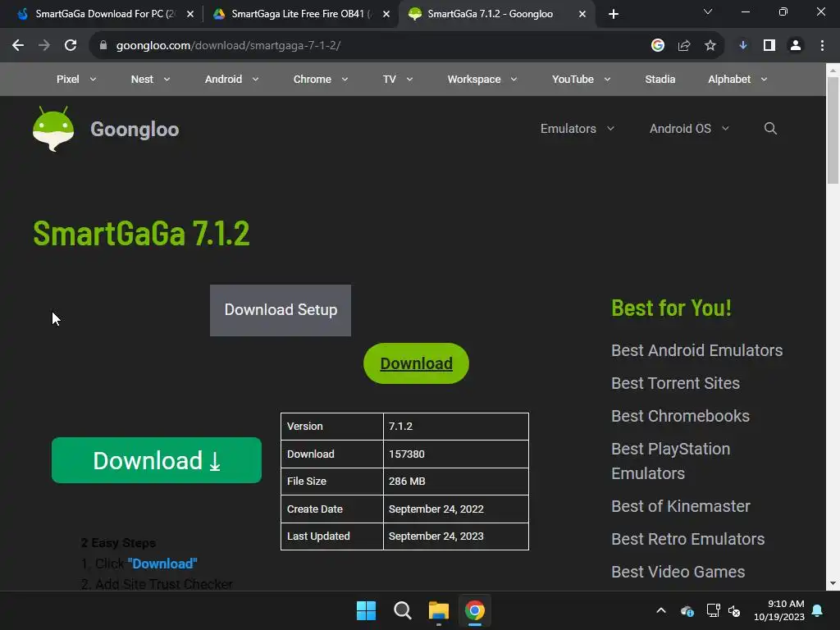Open notifications bell icon
Image resolution: width=840 pixels, height=630 pixels.
point(818,610)
